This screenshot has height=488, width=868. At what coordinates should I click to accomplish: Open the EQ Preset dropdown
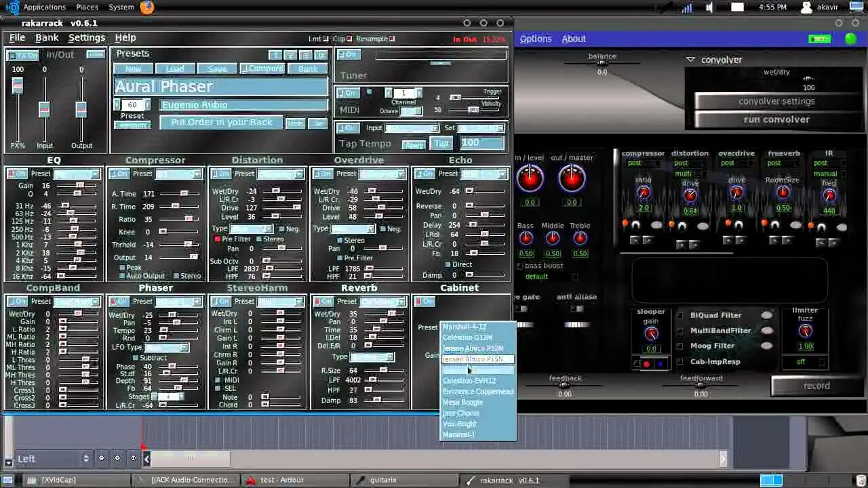(x=77, y=174)
